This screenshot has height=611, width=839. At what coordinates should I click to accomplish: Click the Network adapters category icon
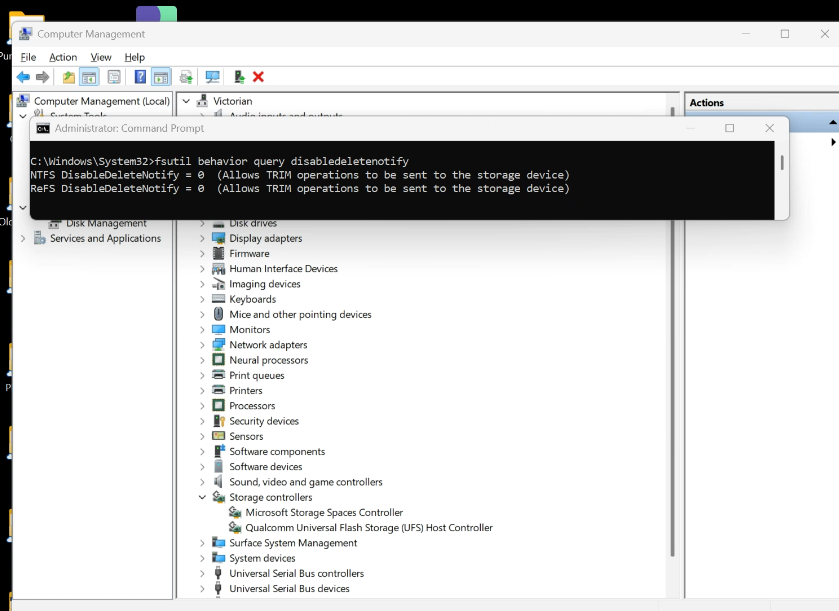pos(218,345)
